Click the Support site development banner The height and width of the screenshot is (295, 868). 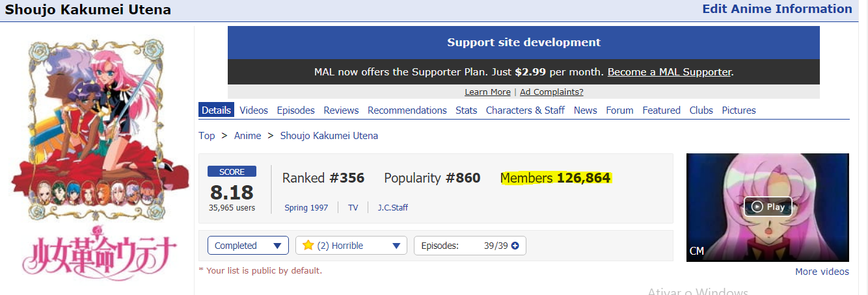[524, 42]
